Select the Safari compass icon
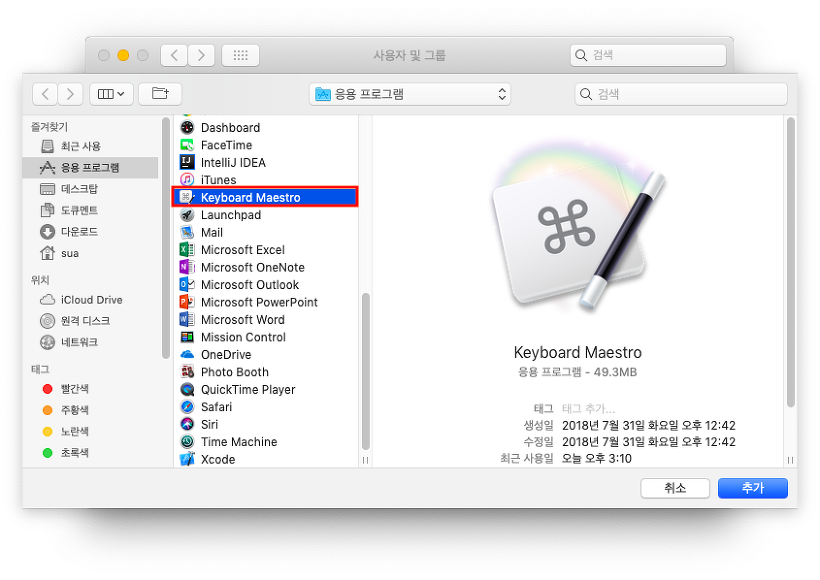820x580 pixels. coord(187,407)
